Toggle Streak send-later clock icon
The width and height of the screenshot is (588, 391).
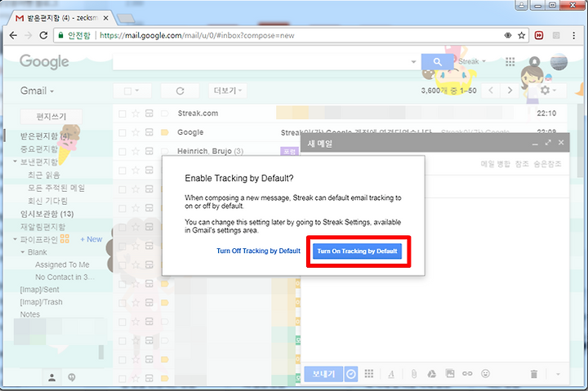tap(351, 374)
